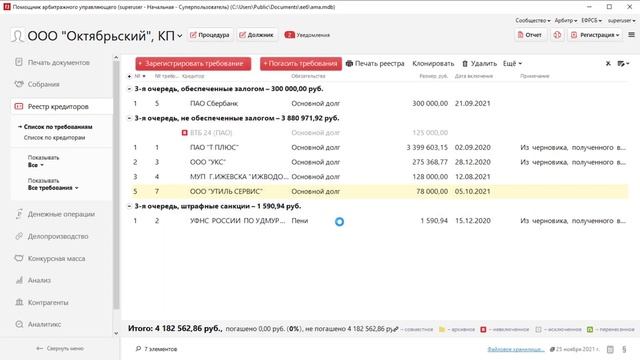Click the 15.12.2020 date cell
Screen dimensions: 640x360
pyautogui.click(x=473, y=221)
